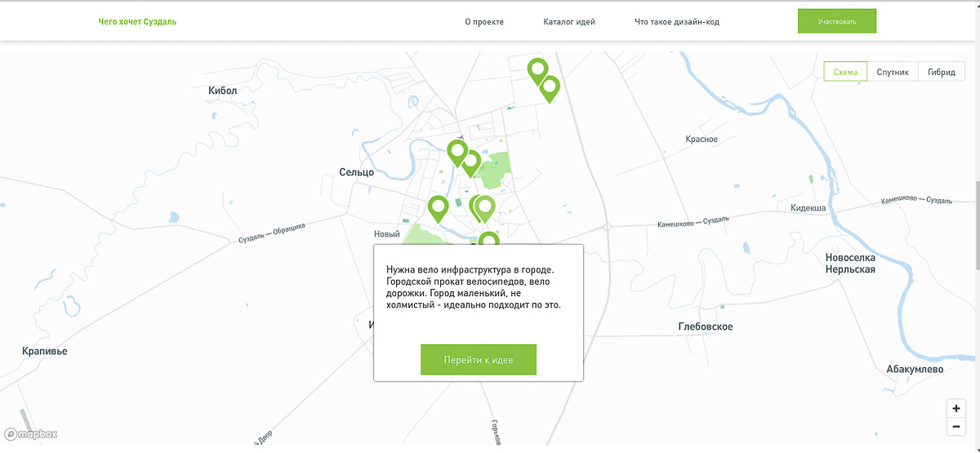Click the Глебовское label on the map

tap(706, 326)
